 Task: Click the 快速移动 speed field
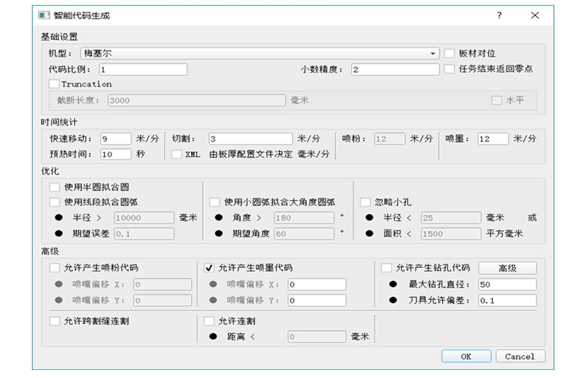point(116,139)
